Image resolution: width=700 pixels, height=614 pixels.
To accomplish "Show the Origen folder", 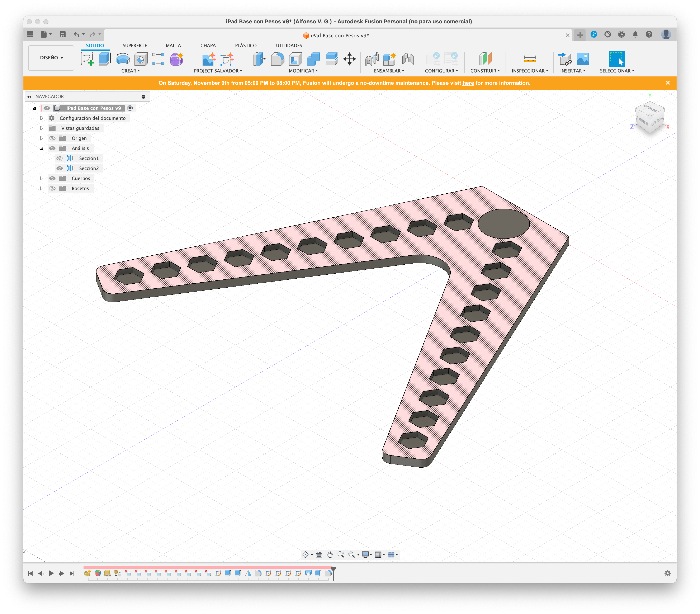I will (52, 138).
